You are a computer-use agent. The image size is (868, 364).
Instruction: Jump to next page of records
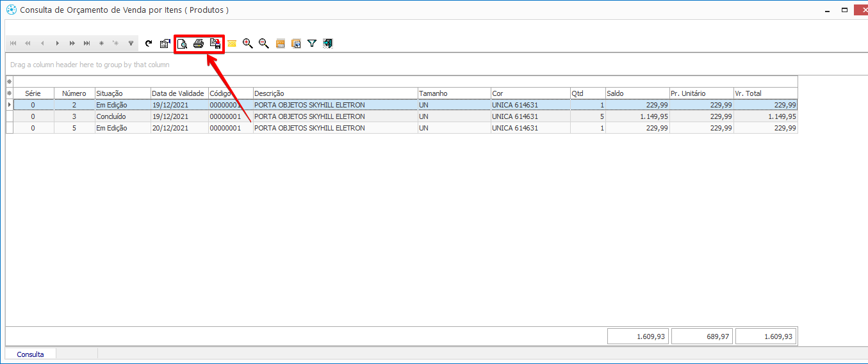[x=72, y=44]
